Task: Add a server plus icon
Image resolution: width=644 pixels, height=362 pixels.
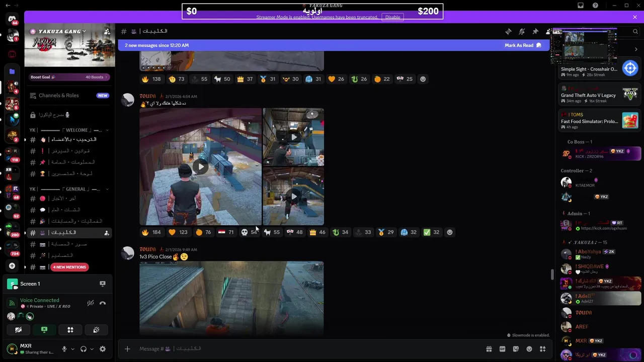Action: point(12,265)
